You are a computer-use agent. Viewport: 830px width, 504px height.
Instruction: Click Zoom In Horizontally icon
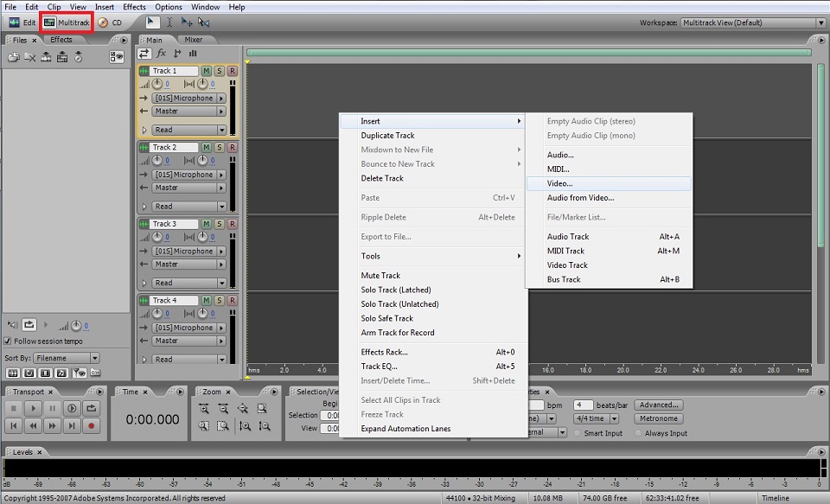click(x=204, y=408)
